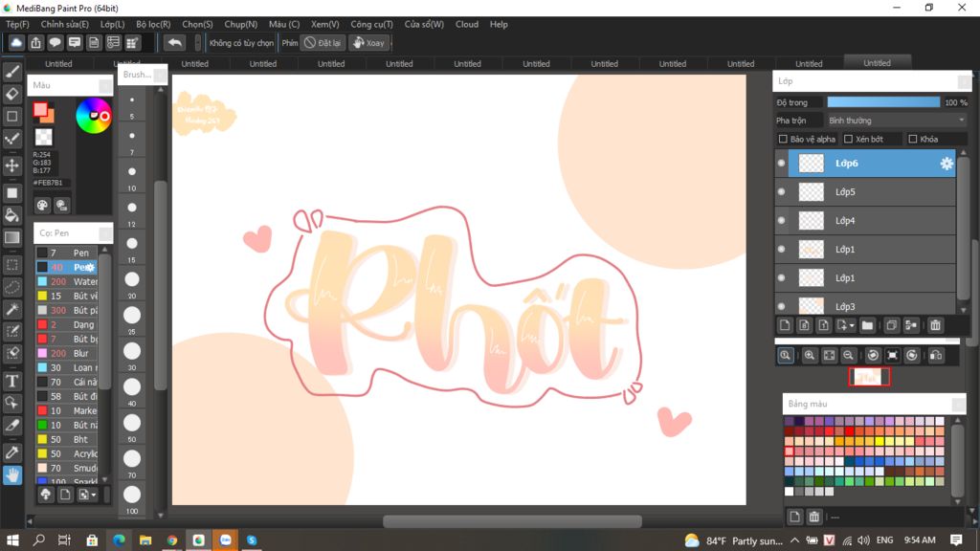This screenshot has height=551, width=980.
Task: Open the Windows notification center
Action: pyautogui.click(x=956, y=540)
